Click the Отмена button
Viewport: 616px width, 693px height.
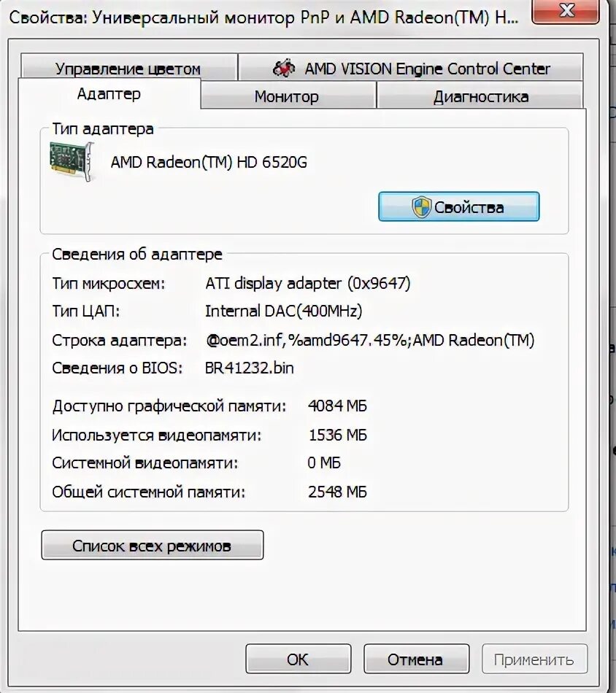tap(416, 659)
